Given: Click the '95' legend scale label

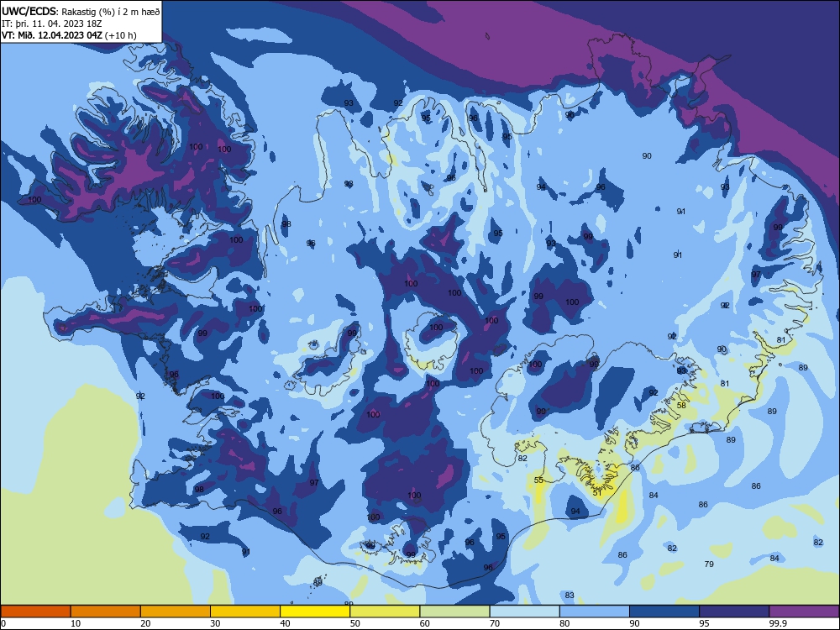Looking at the screenshot, I should (704, 623).
